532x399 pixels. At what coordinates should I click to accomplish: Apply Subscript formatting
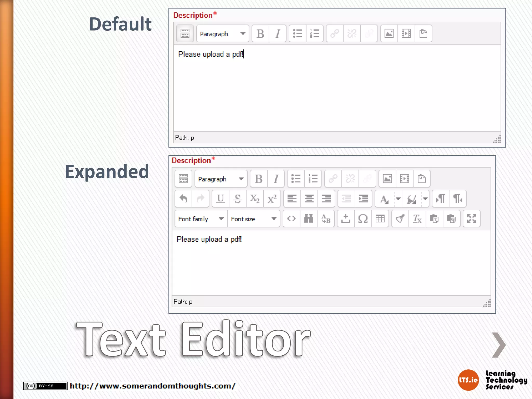click(x=255, y=199)
